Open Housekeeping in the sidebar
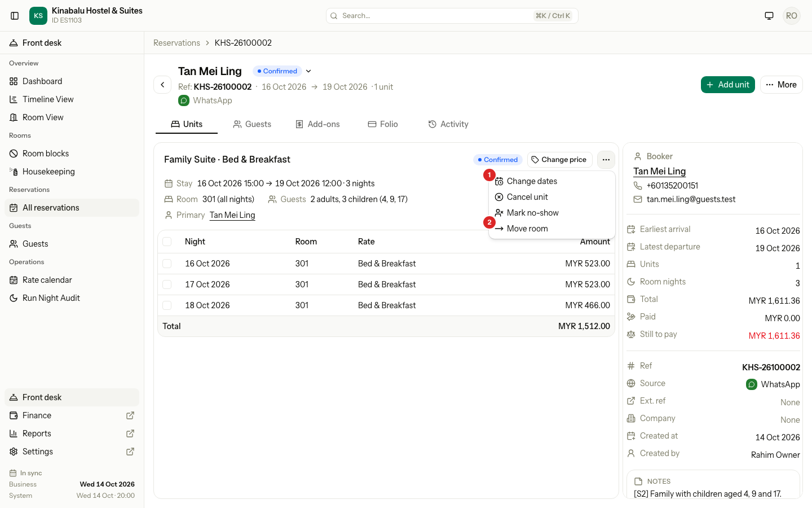Screen dimensions: 812x508 tap(72, 172)
